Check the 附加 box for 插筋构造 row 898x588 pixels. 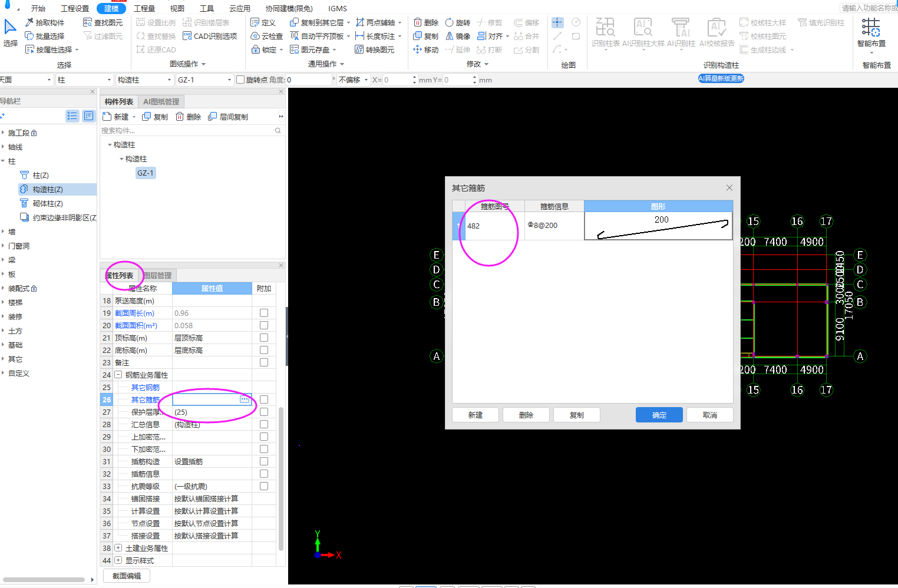coord(264,461)
